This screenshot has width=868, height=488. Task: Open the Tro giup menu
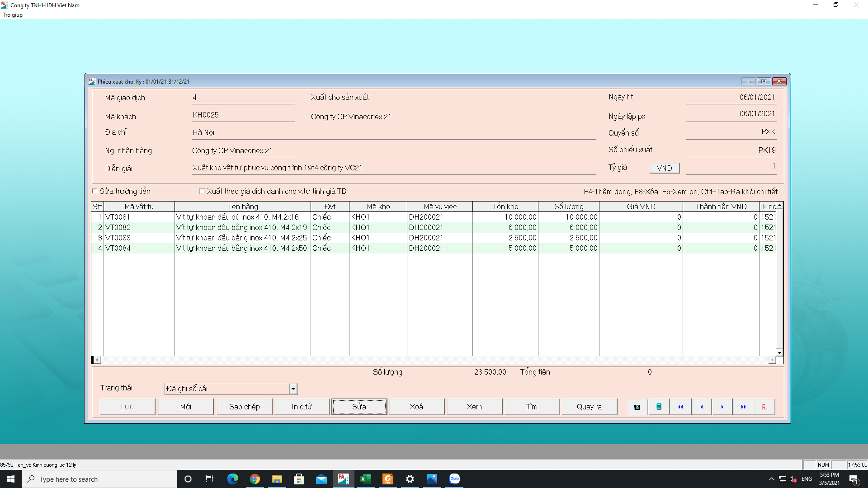click(x=13, y=15)
